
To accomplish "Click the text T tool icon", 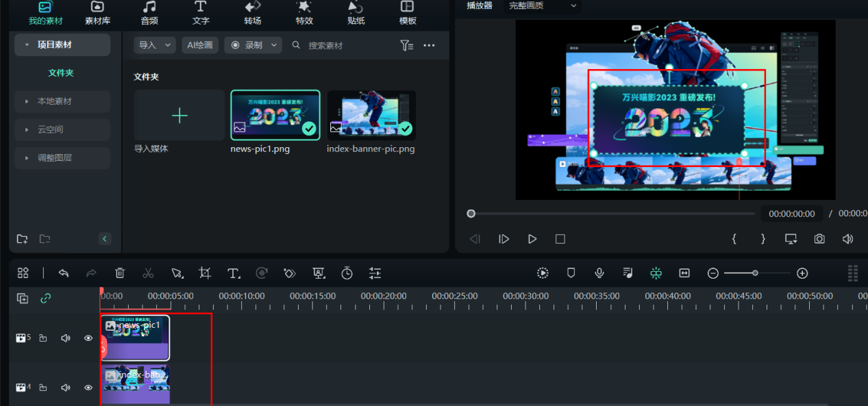I will click(x=234, y=273).
